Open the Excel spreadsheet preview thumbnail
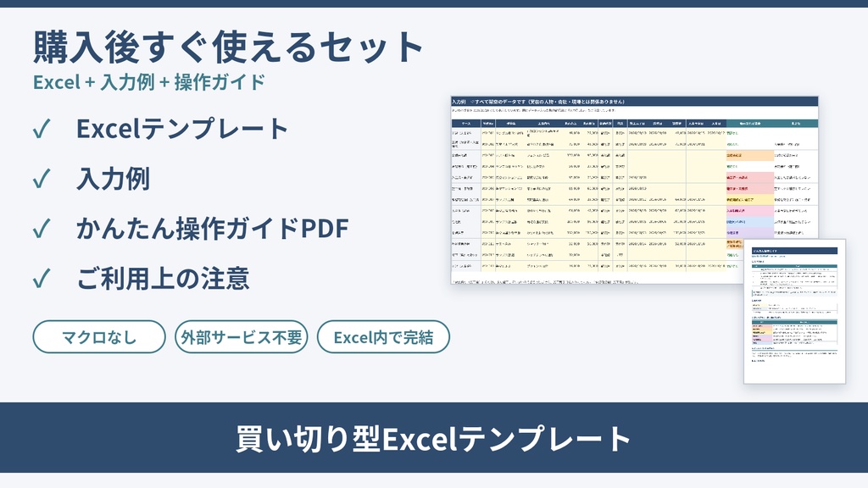Image resolution: width=868 pixels, height=488 pixels. point(634,191)
